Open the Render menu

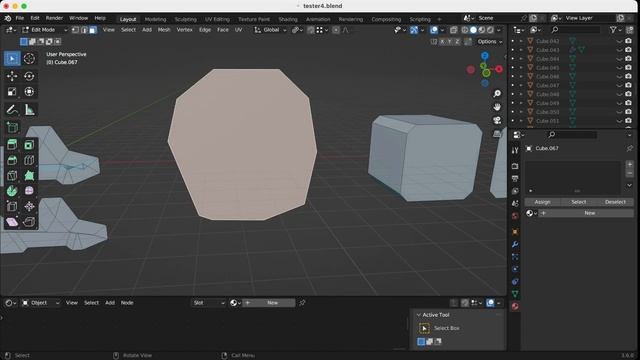pyautogui.click(x=54, y=18)
